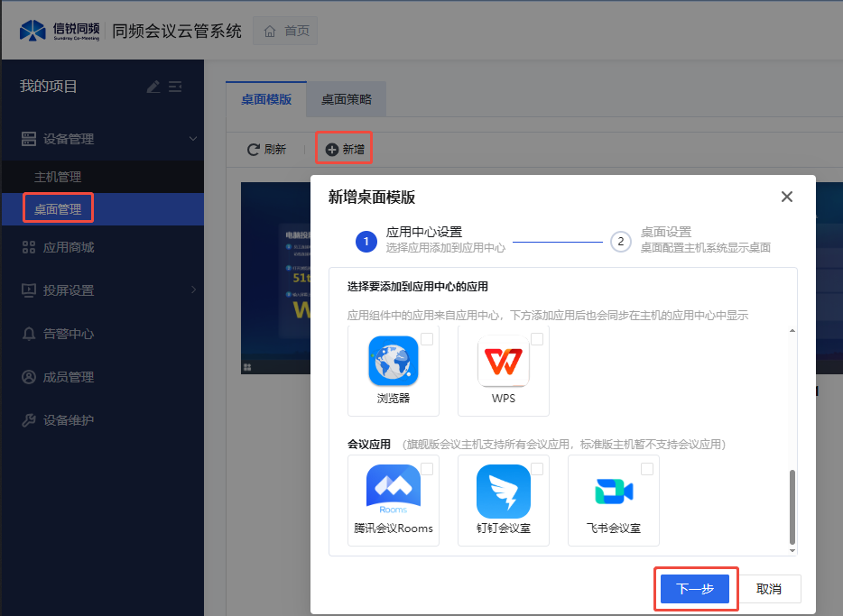Open 告警中心 from the sidebar
This screenshot has width=843, height=616.
[x=69, y=334]
